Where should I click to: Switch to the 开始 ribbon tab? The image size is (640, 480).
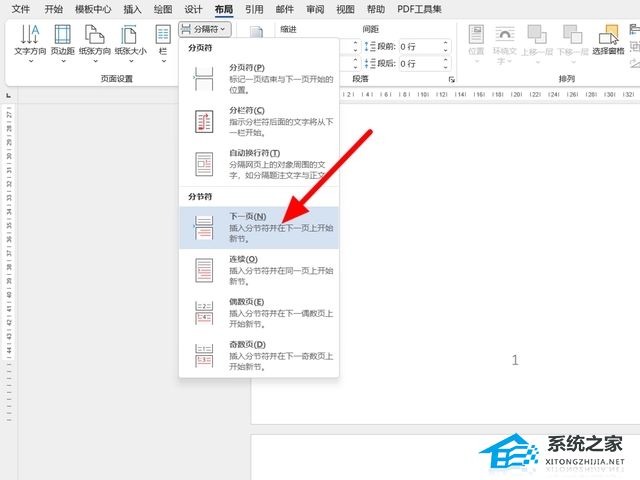53,9
